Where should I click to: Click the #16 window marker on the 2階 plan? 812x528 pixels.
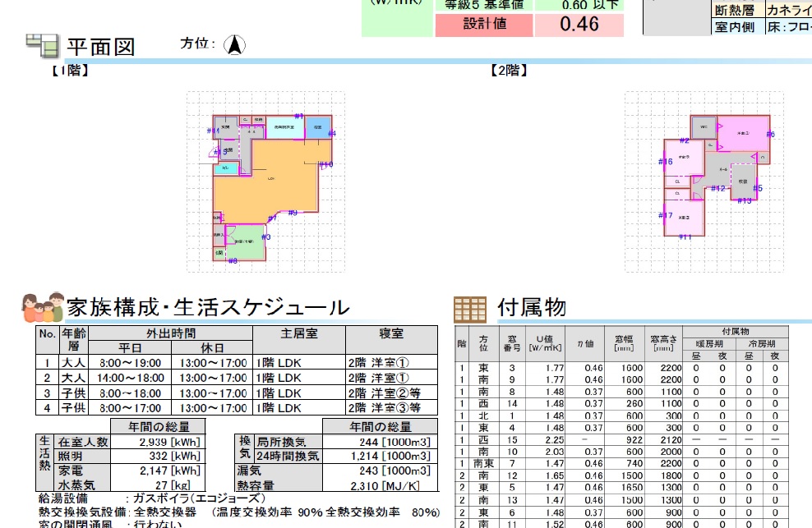click(666, 162)
